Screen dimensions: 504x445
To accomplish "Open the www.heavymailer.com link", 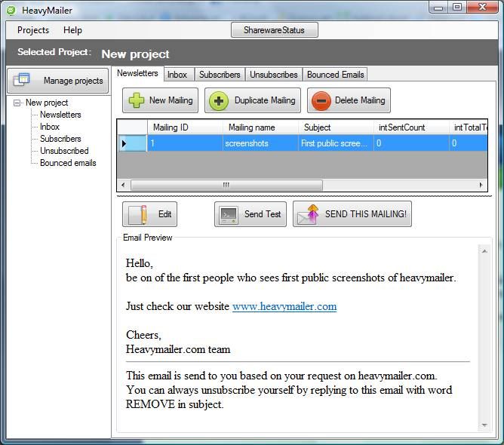I will (284, 306).
